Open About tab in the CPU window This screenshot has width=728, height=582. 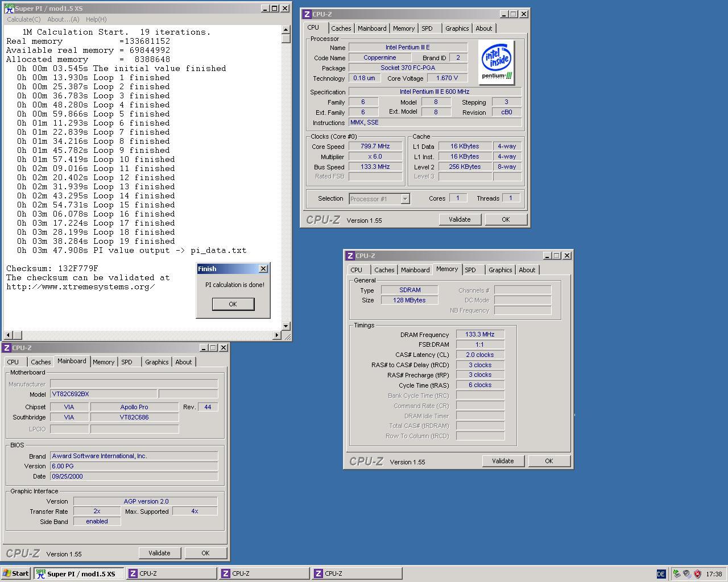[x=484, y=28]
